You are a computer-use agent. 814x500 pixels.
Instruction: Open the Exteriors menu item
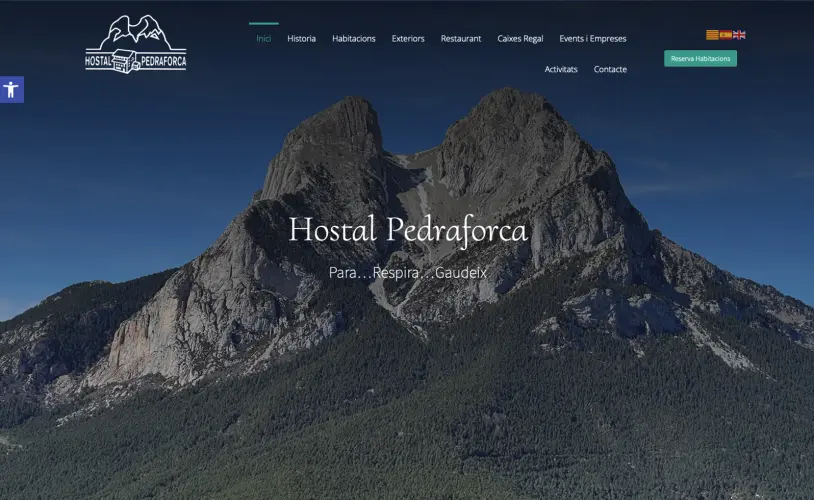pos(408,38)
